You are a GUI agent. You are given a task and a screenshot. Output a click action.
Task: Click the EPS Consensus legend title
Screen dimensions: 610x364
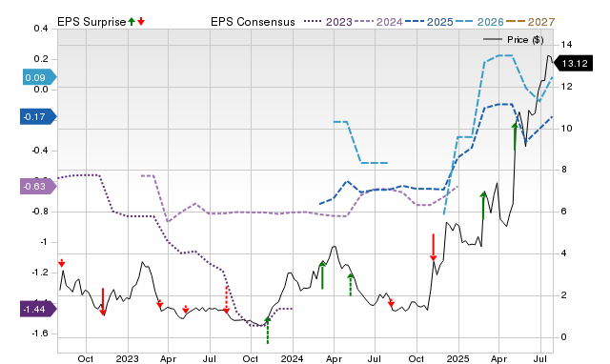tap(253, 22)
